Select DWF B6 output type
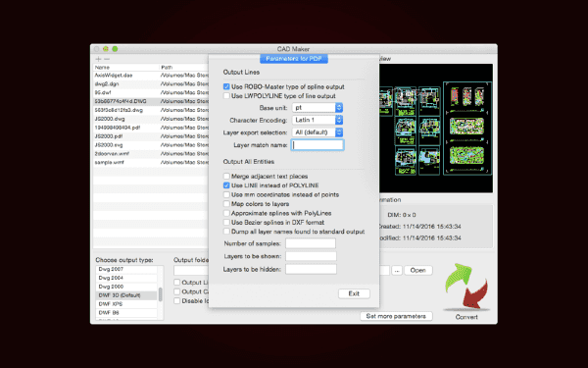This screenshot has width=588, height=368. (x=126, y=313)
